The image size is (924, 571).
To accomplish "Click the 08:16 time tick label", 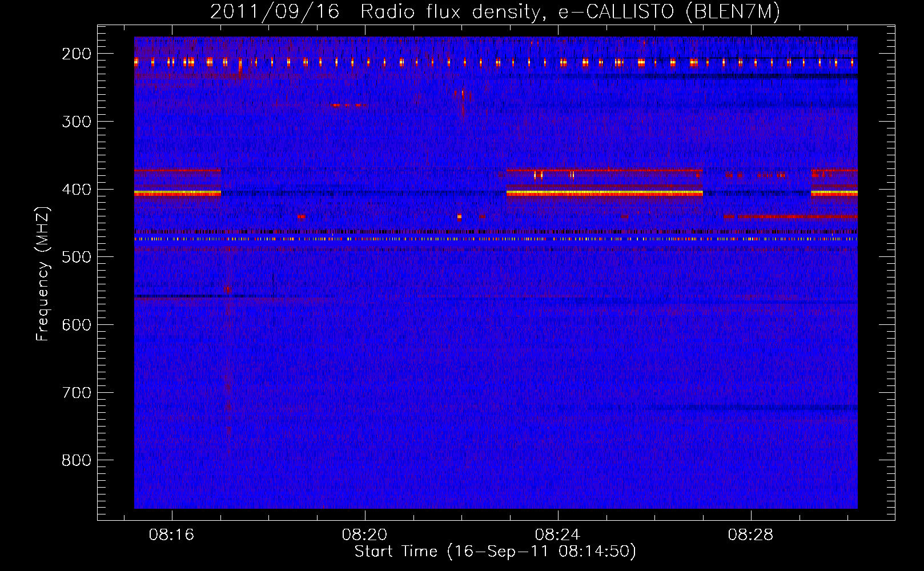I will 171,535.
